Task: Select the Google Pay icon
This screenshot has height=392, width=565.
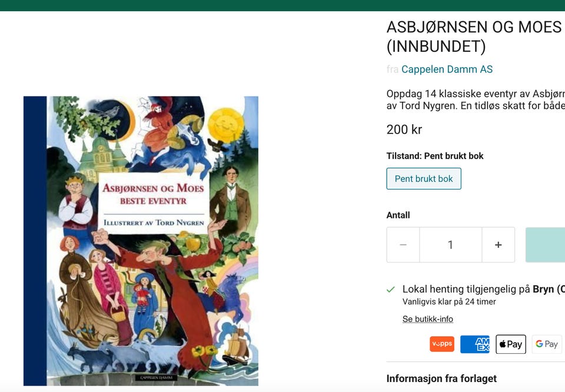Action: coord(547,344)
